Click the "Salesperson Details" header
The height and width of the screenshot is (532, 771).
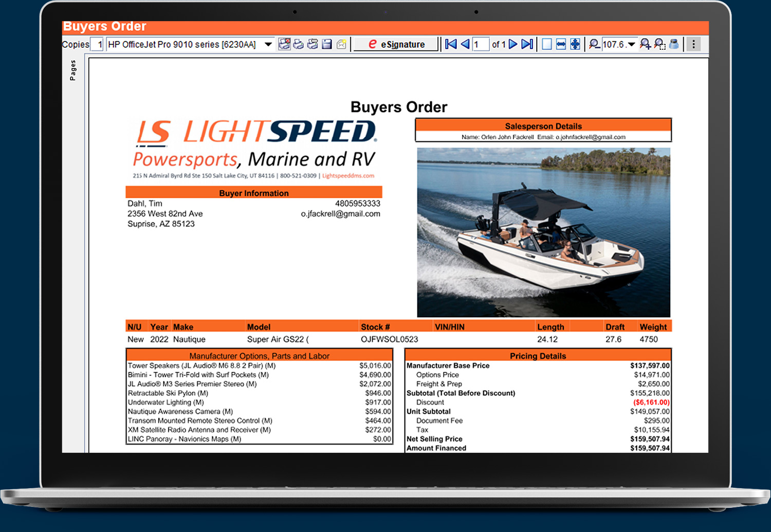(543, 126)
